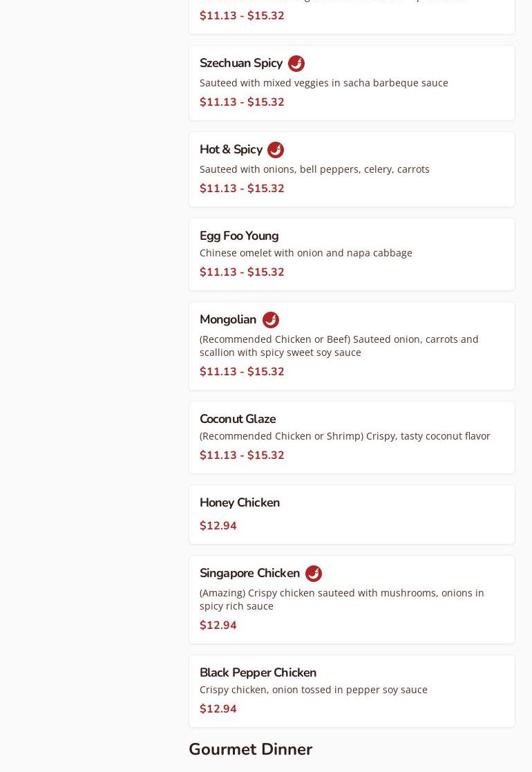Choose Black Pepper Chicken item
Viewport: 532px width, 772px height.
point(258,672)
